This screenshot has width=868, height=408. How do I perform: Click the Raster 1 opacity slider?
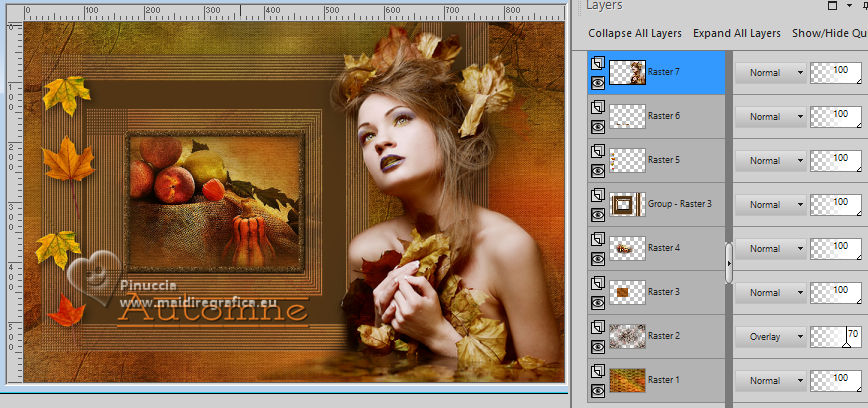[x=836, y=380]
